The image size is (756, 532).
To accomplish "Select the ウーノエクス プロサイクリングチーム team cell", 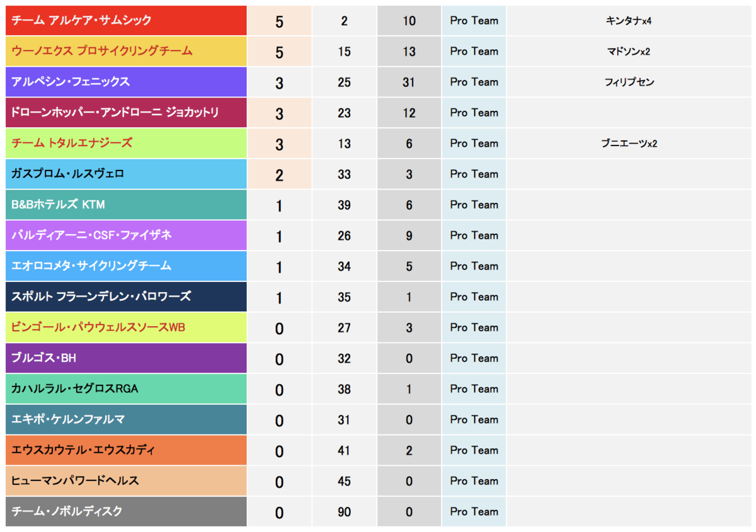I will [x=126, y=52].
